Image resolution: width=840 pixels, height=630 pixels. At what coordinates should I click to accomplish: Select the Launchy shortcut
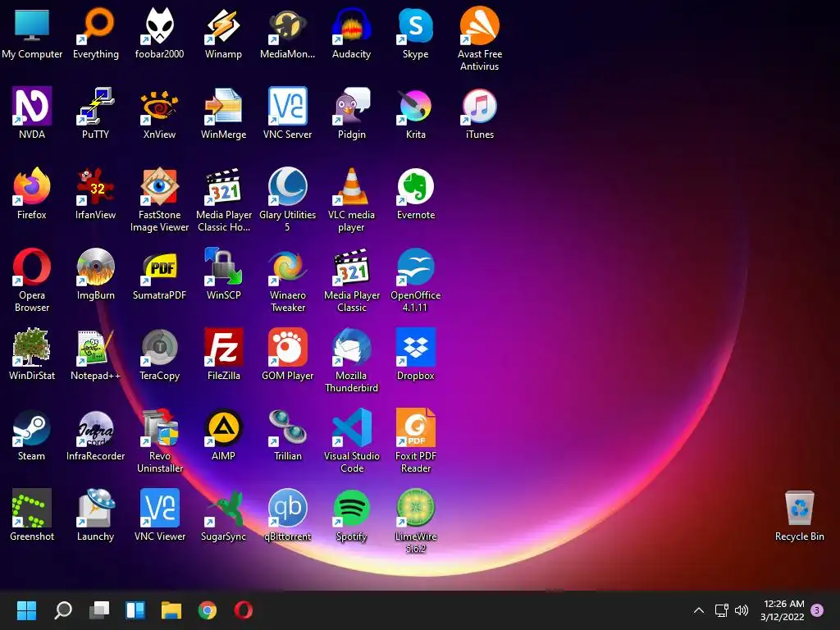(95, 508)
